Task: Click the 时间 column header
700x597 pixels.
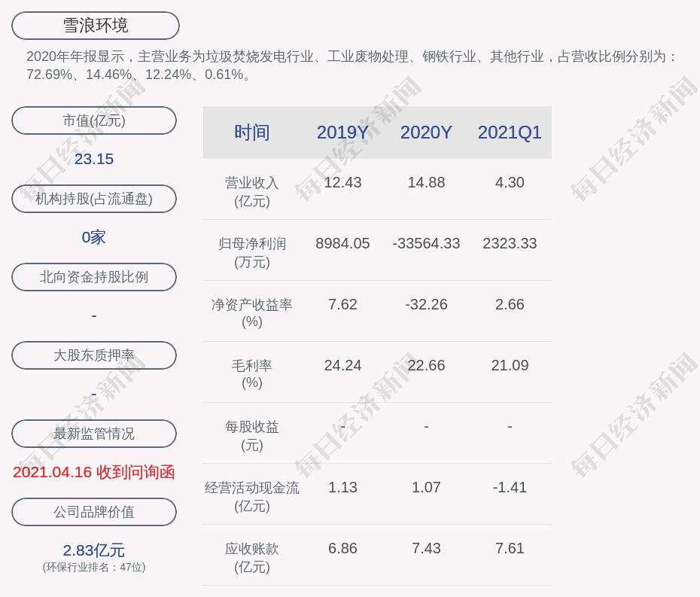Action: (252, 132)
